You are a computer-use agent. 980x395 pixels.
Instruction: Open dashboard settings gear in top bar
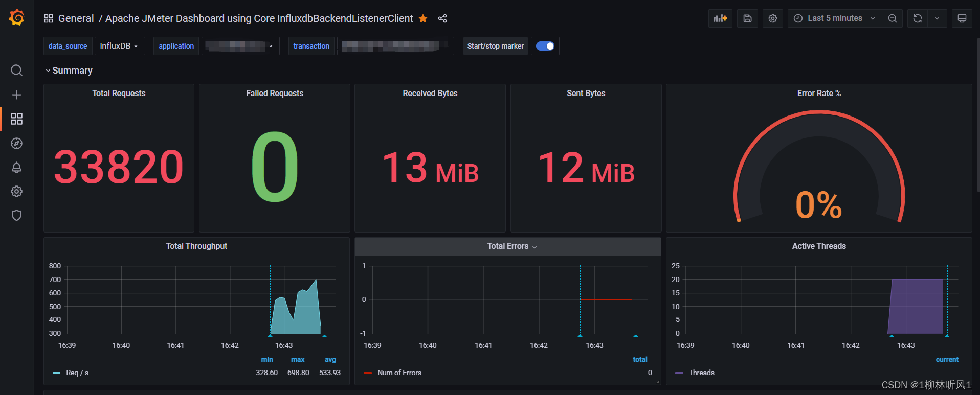coord(773,18)
